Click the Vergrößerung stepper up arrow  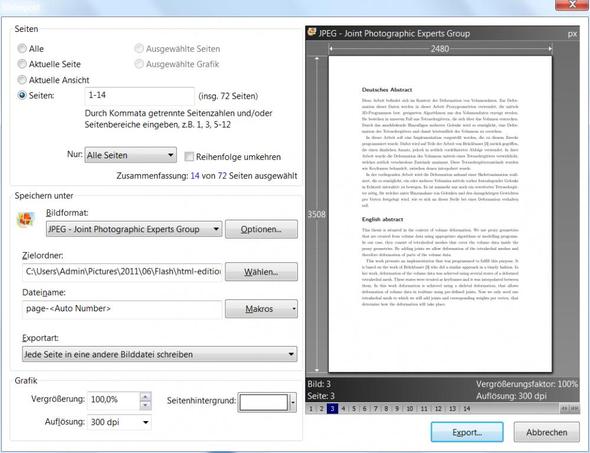point(145,396)
